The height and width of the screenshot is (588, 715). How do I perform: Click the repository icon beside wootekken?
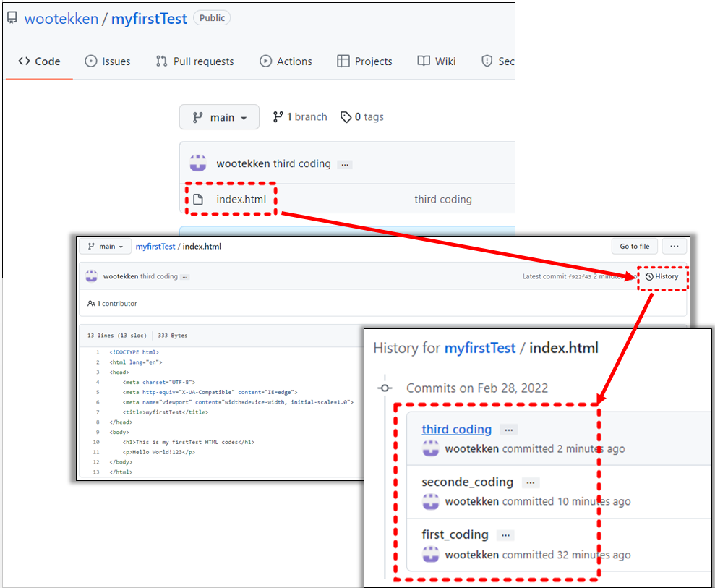pyautogui.click(x=12, y=18)
